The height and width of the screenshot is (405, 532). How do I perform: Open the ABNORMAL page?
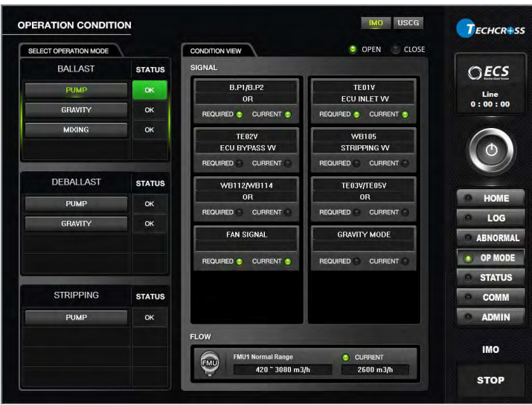[490, 238]
